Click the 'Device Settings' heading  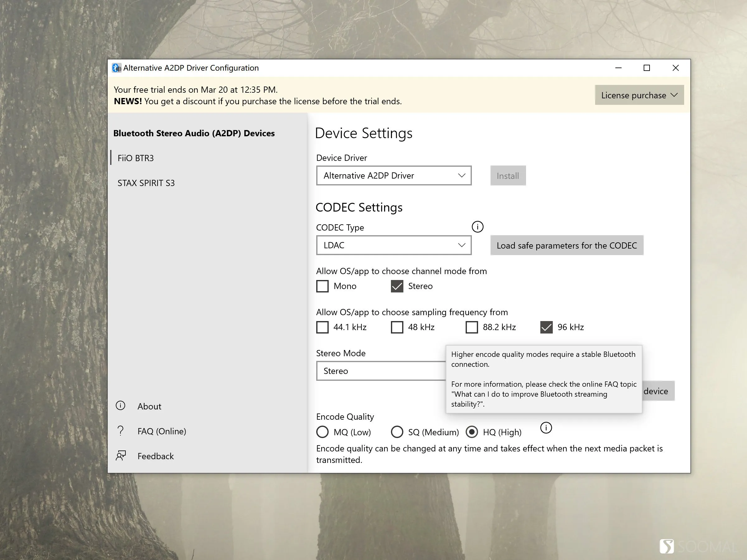click(364, 133)
